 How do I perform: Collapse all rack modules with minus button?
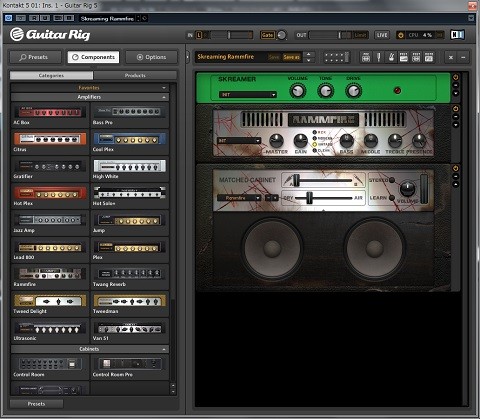coord(463,57)
